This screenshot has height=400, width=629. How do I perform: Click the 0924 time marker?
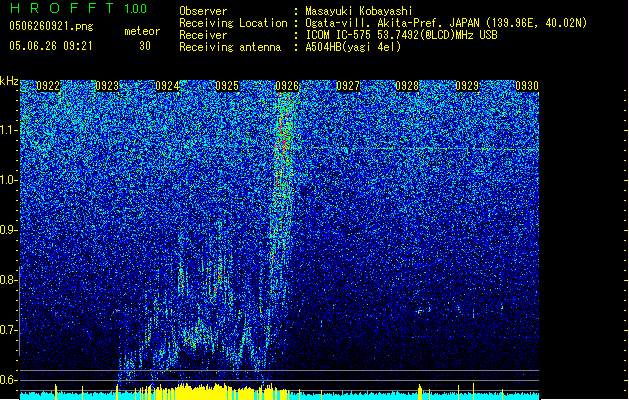(x=167, y=86)
